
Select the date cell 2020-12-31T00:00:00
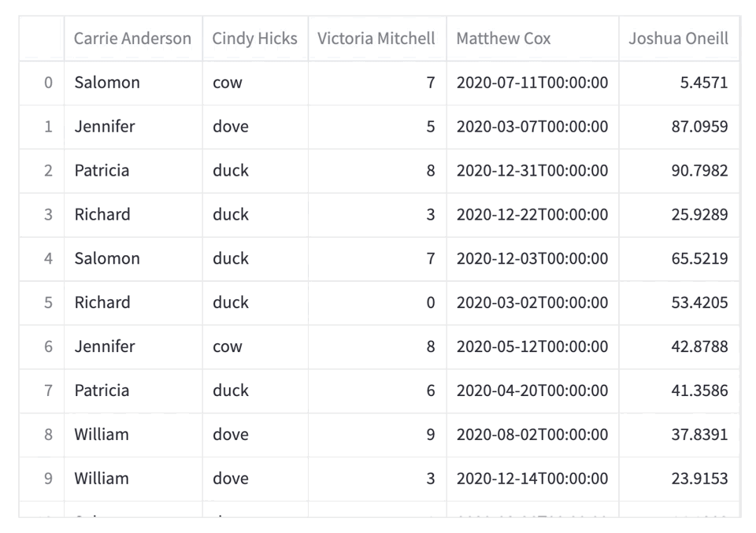click(533, 171)
